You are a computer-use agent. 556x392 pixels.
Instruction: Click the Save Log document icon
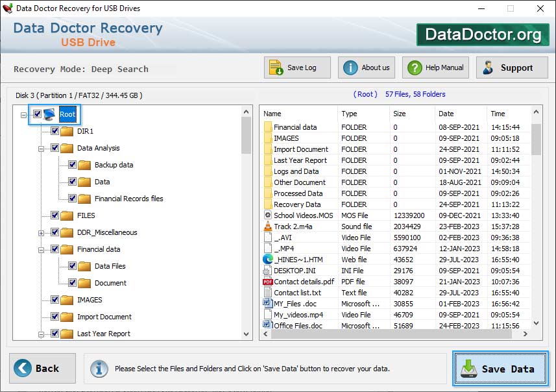pyautogui.click(x=276, y=67)
